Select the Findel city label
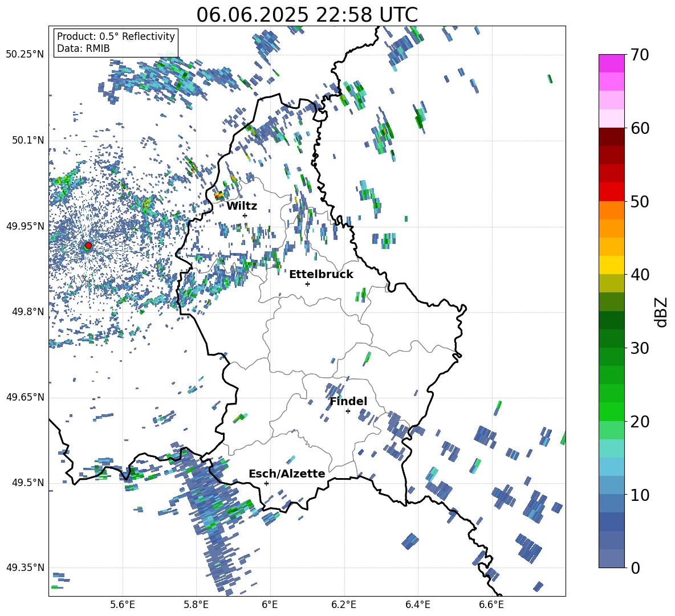Viewport: 675px width, 616px height. pyautogui.click(x=348, y=401)
